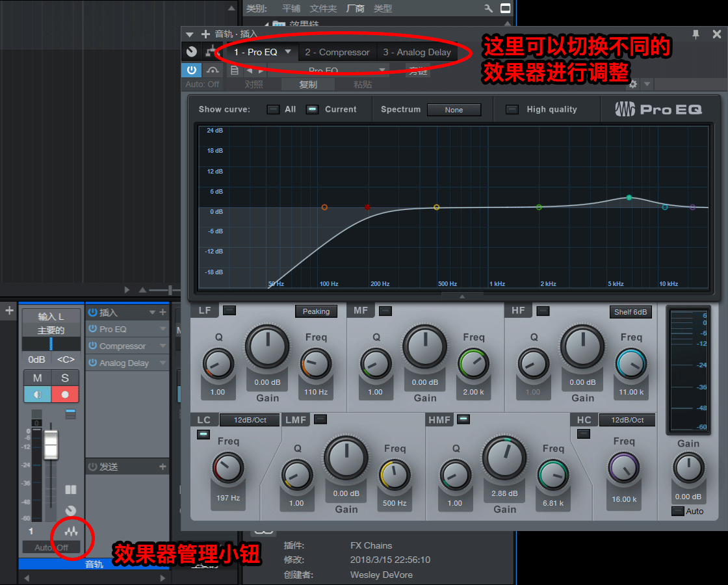Pin the plugin window
Screen dimensions: 728x585
tap(695, 34)
